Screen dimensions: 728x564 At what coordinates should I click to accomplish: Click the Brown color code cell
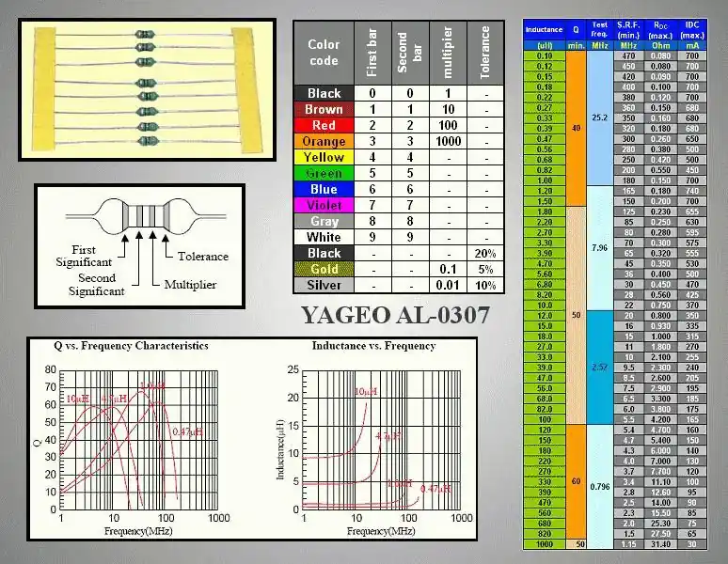(324, 109)
